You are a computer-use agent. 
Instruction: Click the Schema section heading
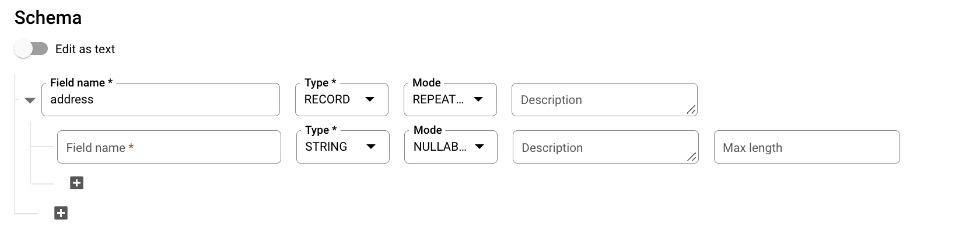tap(48, 18)
